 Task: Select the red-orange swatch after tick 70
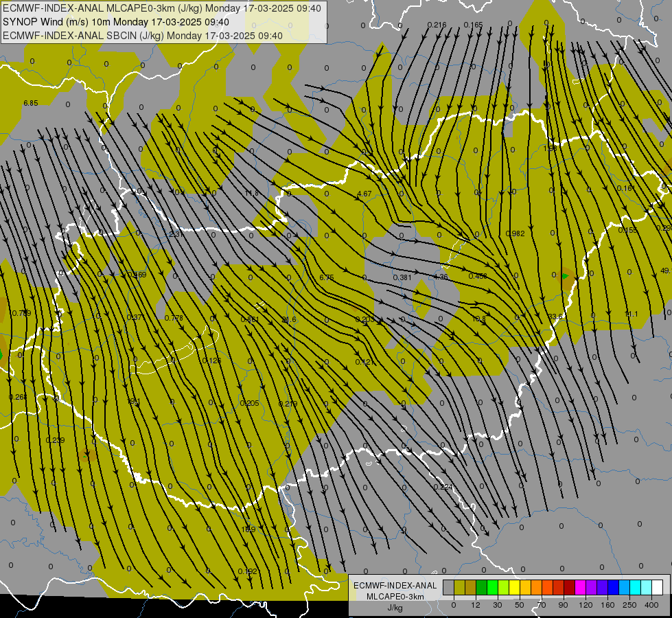pos(548,587)
